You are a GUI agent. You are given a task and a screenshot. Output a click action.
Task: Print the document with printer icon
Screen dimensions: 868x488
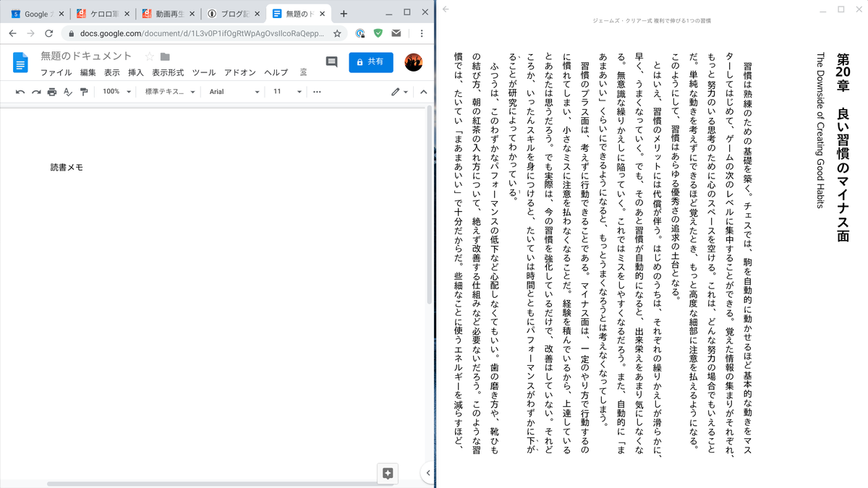[52, 92]
